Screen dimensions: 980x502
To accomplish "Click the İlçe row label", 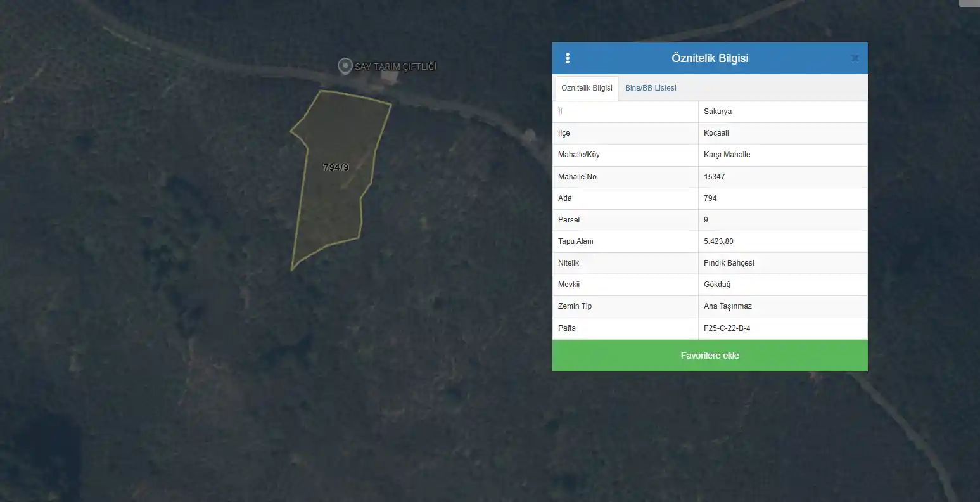I will 564,133.
